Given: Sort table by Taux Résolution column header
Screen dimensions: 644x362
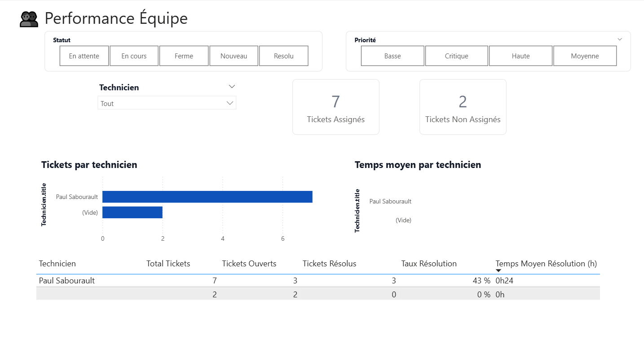Looking at the screenshot, I should point(428,264).
